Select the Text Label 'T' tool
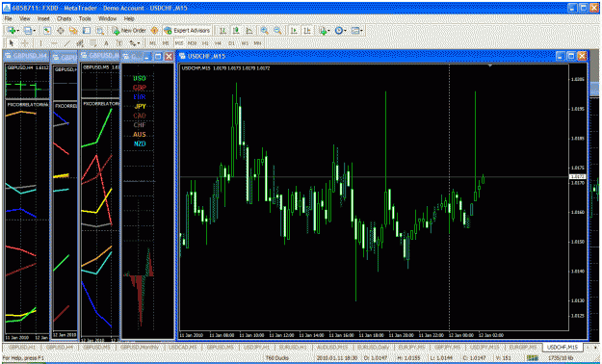 (x=119, y=43)
